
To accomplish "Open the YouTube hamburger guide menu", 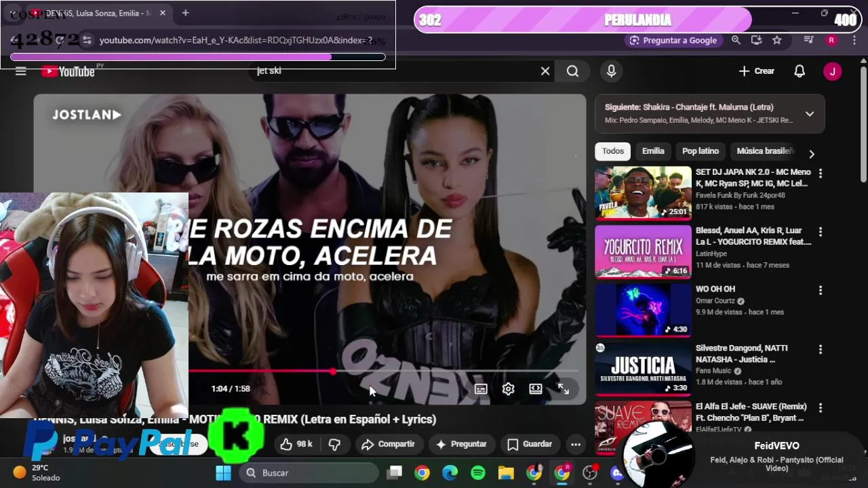I will [21, 71].
